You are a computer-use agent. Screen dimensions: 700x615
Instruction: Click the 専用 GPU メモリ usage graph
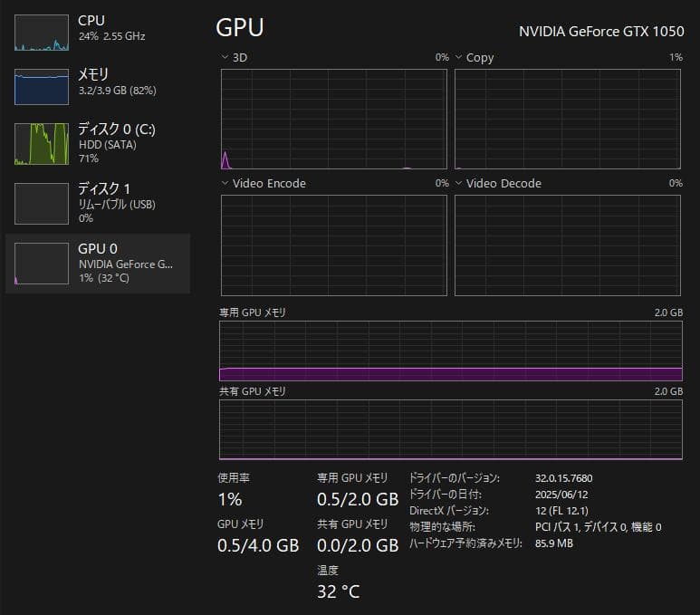pos(450,351)
